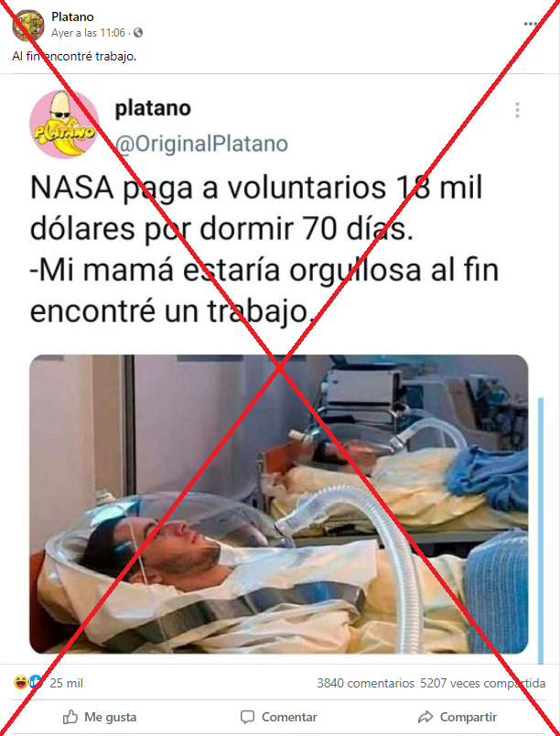Open the hospital bed photo thumbnail
Screen dimensions: 560x736
click(x=279, y=503)
